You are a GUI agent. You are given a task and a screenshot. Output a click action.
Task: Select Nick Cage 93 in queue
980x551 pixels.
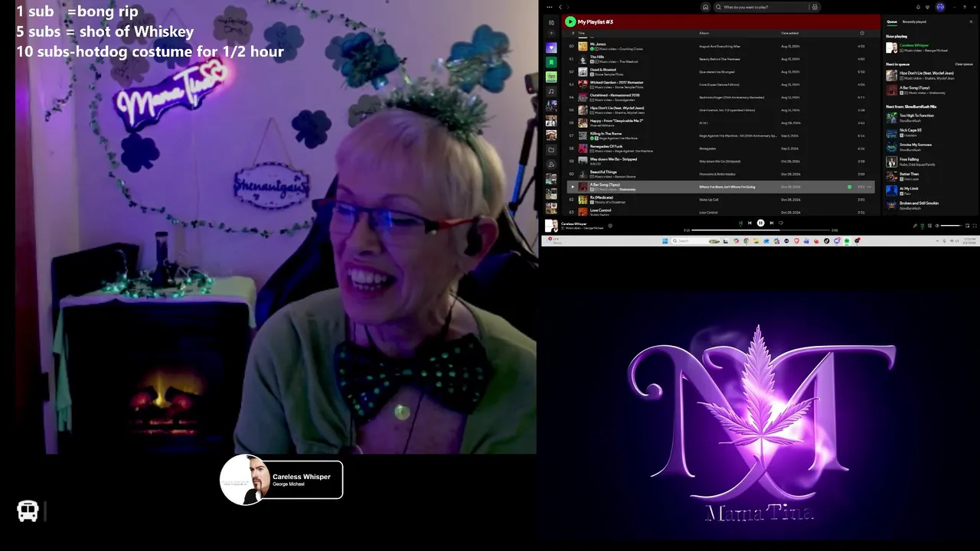point(930,132)
